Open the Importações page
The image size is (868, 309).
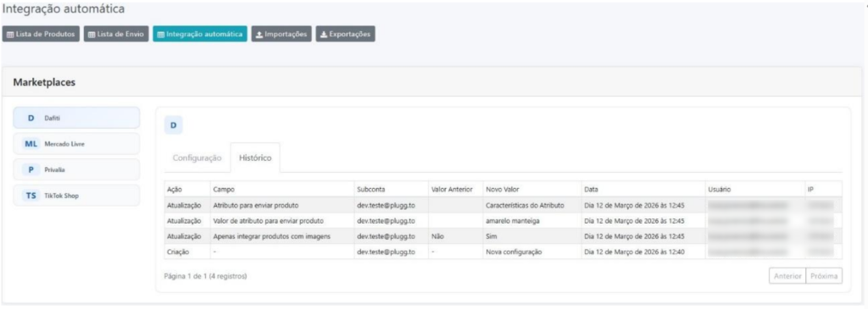point(281,34)
